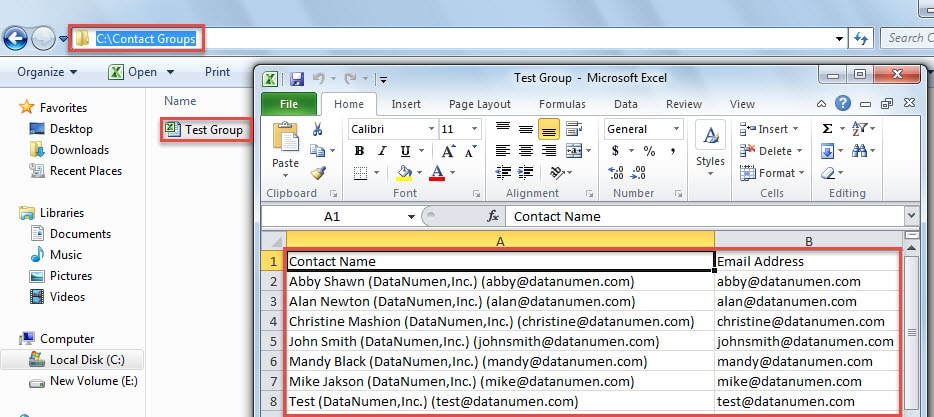Click Align Text Right icon
This screenshot has height=417, width=934.
(x=549, y=151)
